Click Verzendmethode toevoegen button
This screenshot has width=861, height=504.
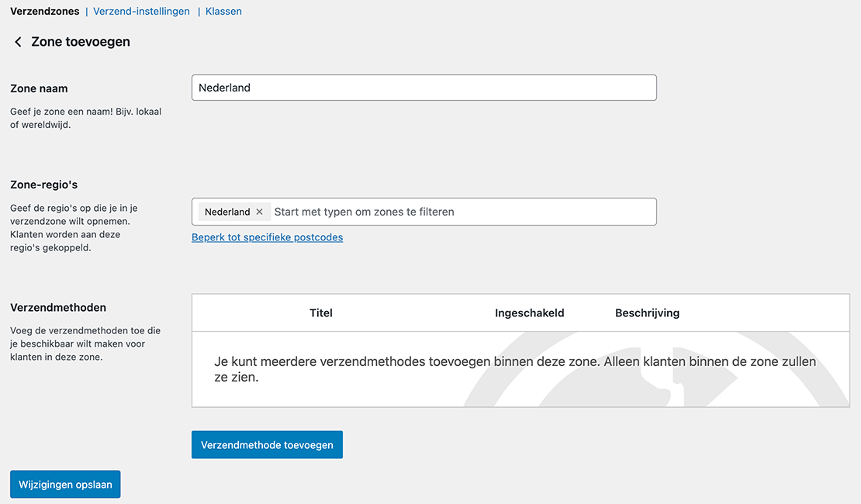[x=267, y=445]
